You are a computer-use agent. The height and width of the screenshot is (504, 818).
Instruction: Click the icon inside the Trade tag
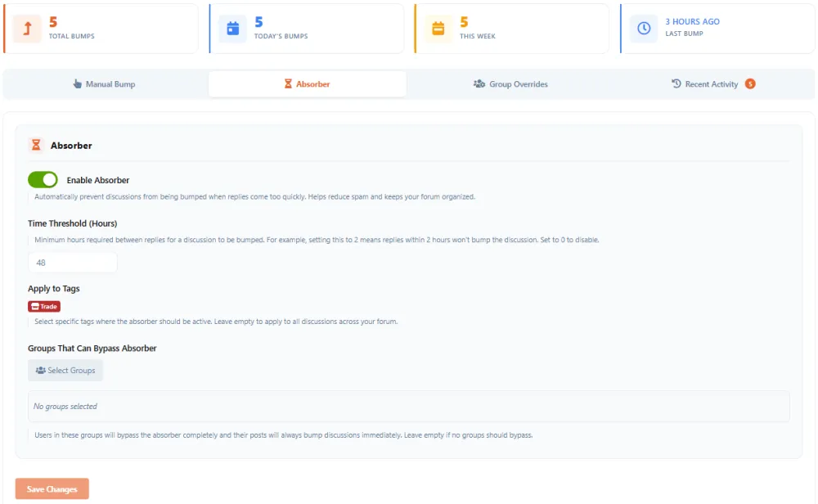click(35, 306)
